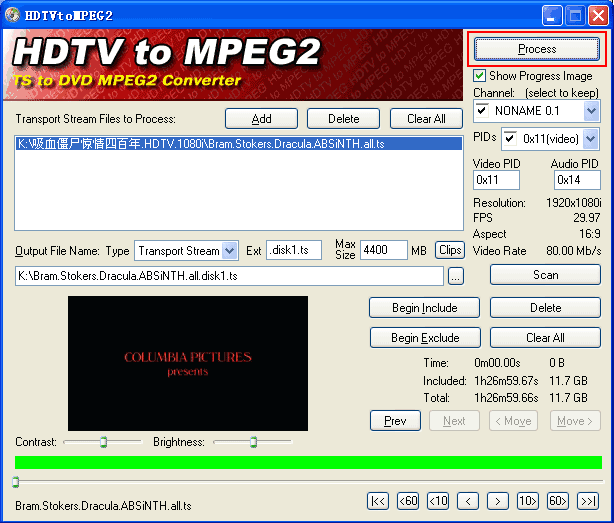Click the HDTV to MPEG2 banner image

tap(233, 65)
